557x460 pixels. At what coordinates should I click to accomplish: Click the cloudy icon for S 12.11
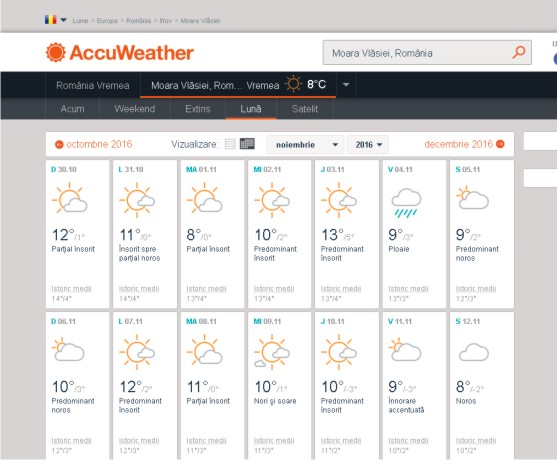tap(474, 352)
